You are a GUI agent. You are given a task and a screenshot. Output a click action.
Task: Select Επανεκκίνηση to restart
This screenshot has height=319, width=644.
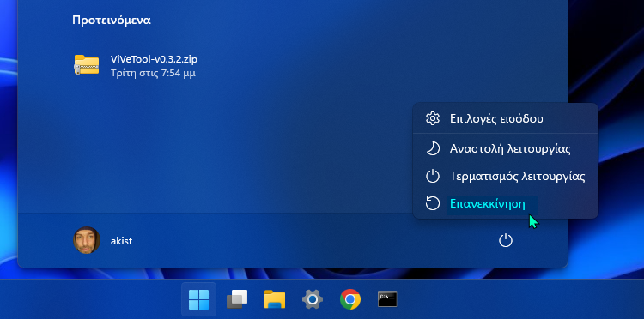point(505,203)
